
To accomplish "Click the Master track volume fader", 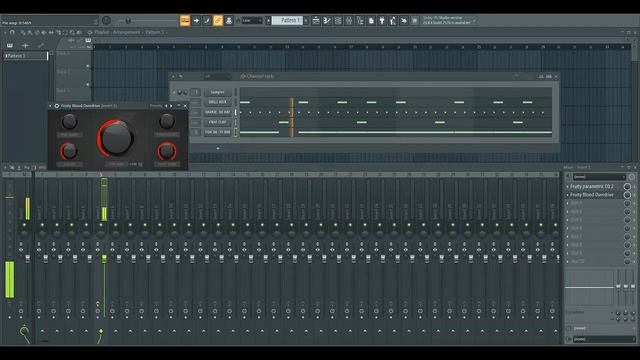I will click(27, 258).
